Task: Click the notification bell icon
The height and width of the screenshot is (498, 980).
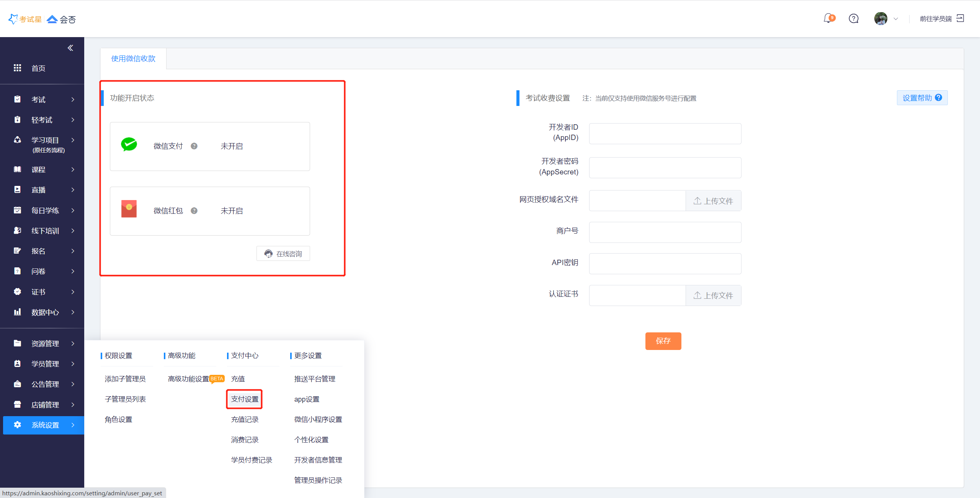Action: pyautogui.click(x=828, y=18)
